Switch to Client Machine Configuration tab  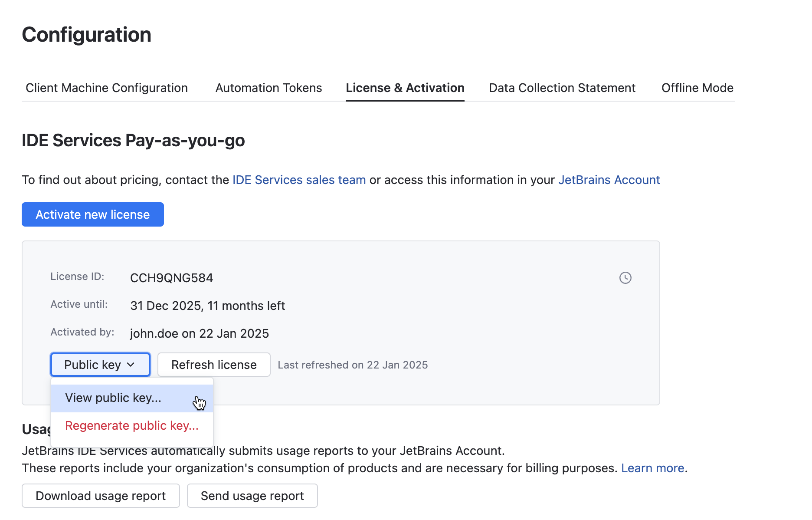coord(107,88)
